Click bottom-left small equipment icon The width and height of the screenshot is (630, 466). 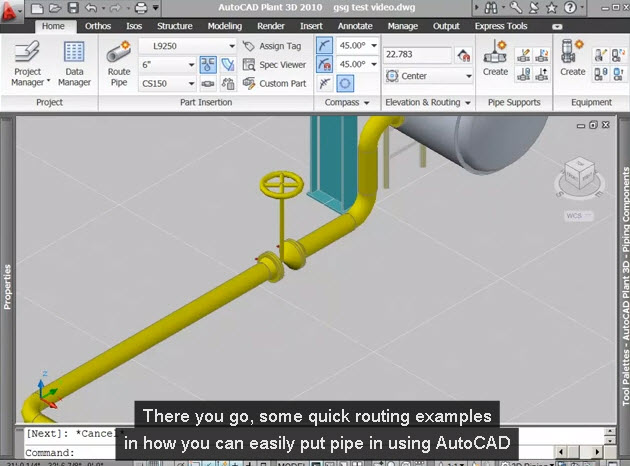point(600,74)
